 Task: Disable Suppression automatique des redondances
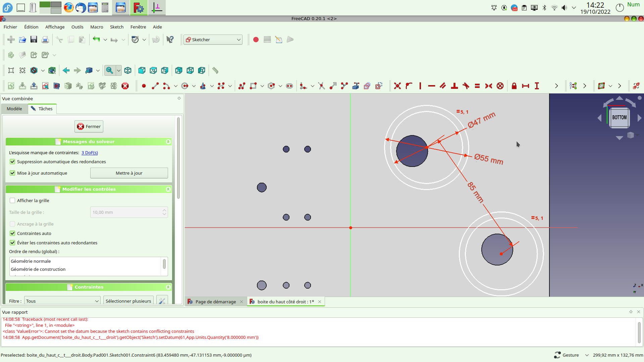[12, 162]
